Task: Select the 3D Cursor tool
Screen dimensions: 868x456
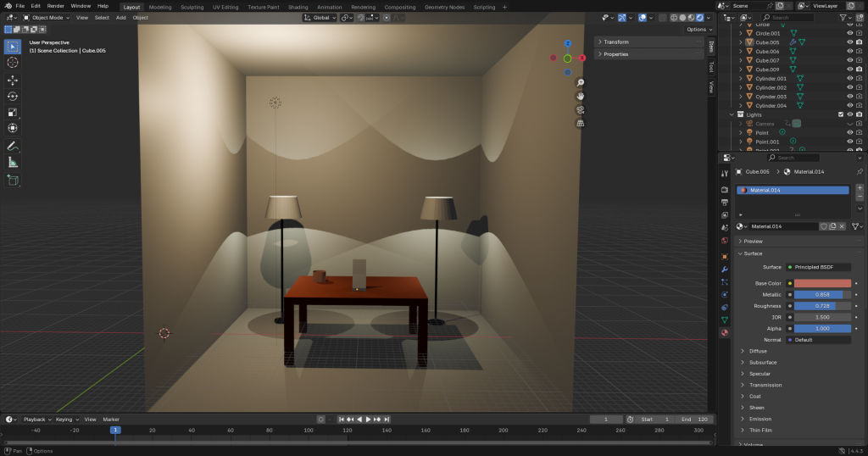Action: tap(13, 62)
